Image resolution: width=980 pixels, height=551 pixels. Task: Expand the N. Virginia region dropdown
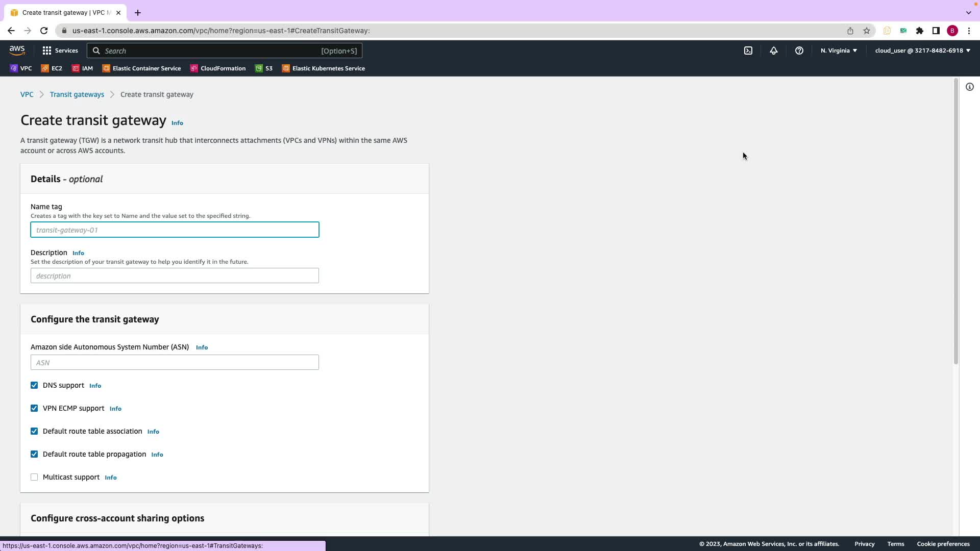click(838, 51)
